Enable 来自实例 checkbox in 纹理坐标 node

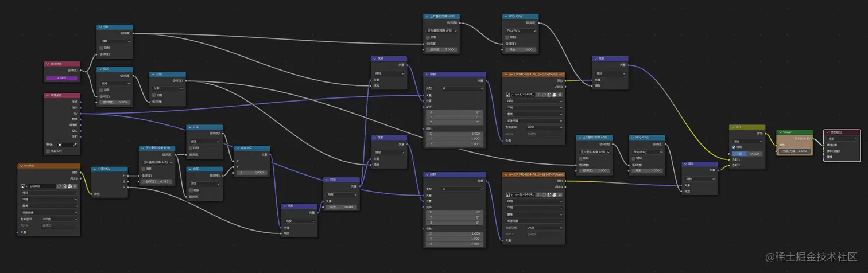[x=48, y=151]
